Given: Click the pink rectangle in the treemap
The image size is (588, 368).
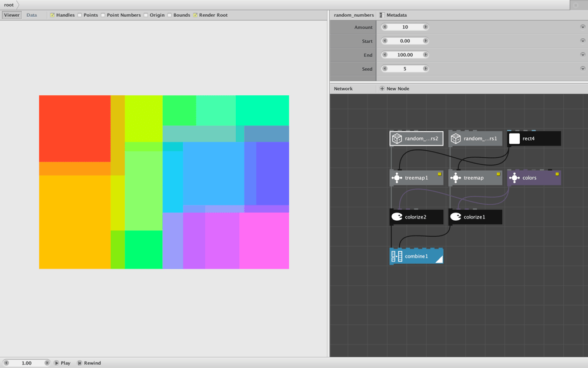Looking at the screenshot, I should point(264,240).
